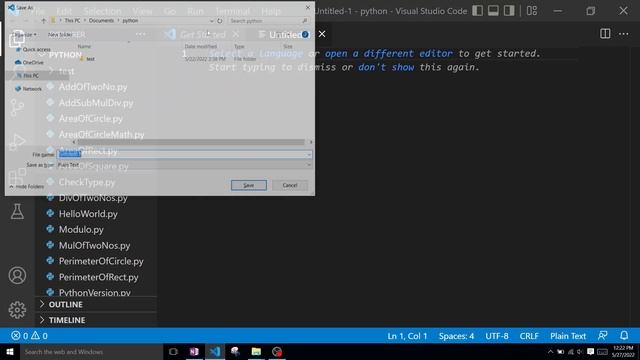The image size is (640, 360).
Task: Click the dialog horizontal scrollbar track
Action: point(191,142)
